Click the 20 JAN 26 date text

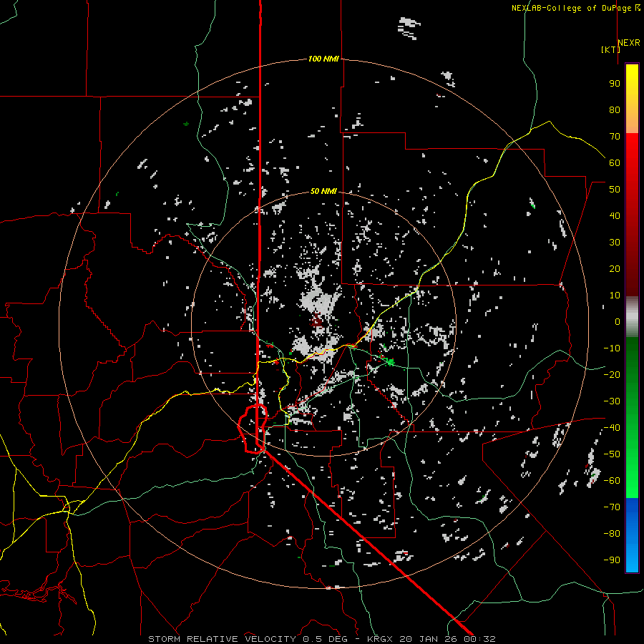pos(428,639)
